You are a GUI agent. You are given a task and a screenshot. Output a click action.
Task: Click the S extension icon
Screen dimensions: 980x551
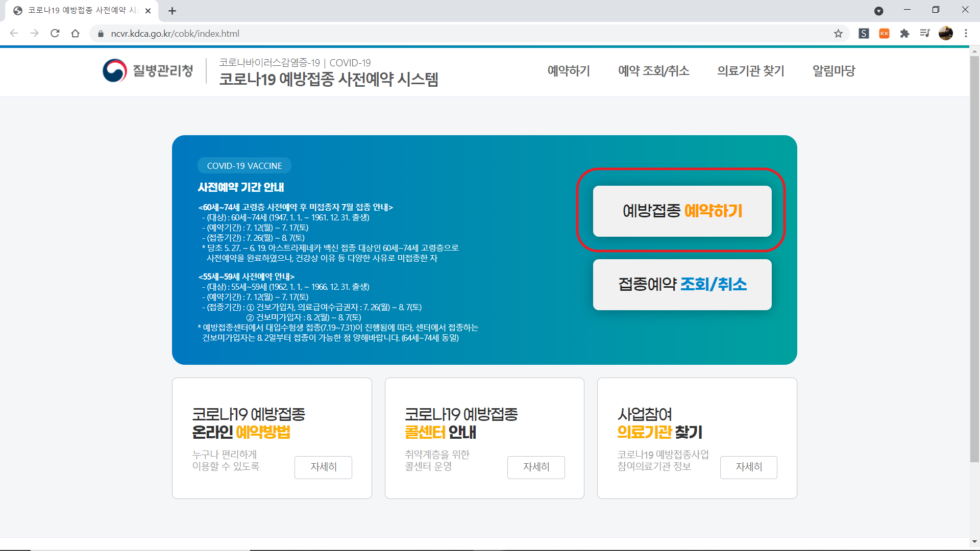[x=864, y=34]
